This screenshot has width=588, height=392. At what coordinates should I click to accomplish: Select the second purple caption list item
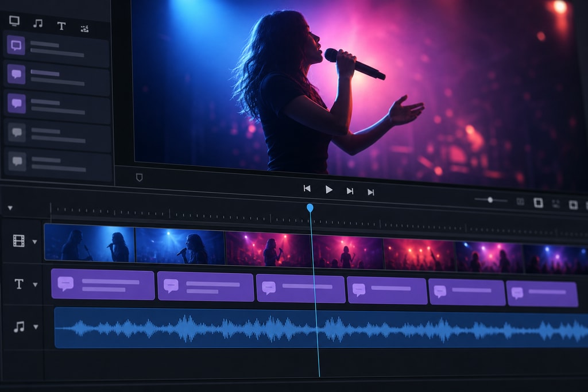57,76
